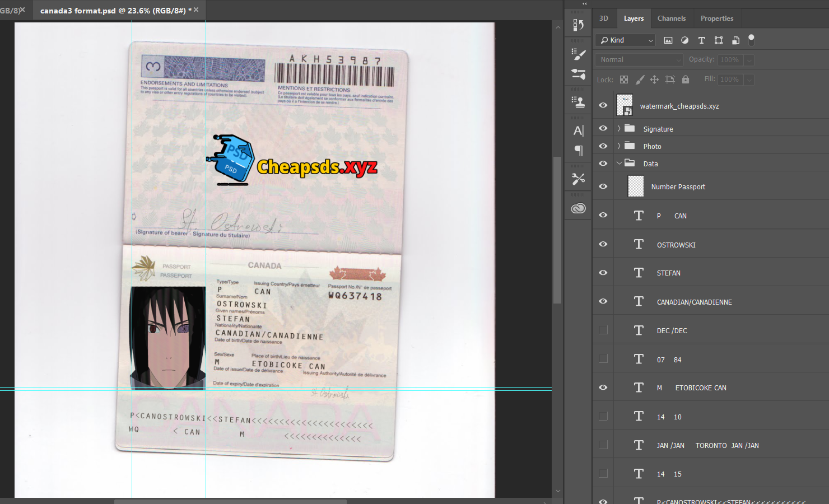Screen dimensions: 829x504
Task: Open the History panel icon
Action: 578,25
